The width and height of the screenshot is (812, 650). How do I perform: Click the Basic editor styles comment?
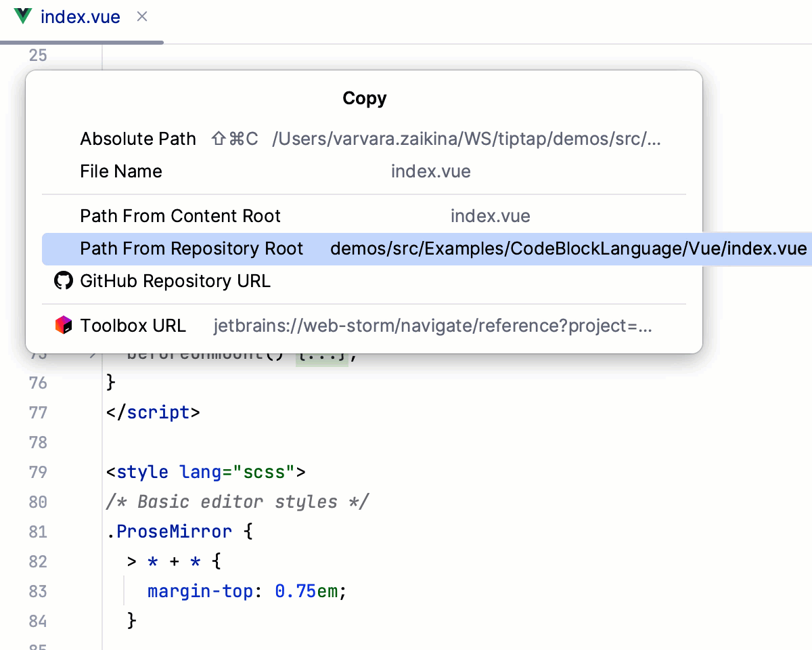click(237, 502)
